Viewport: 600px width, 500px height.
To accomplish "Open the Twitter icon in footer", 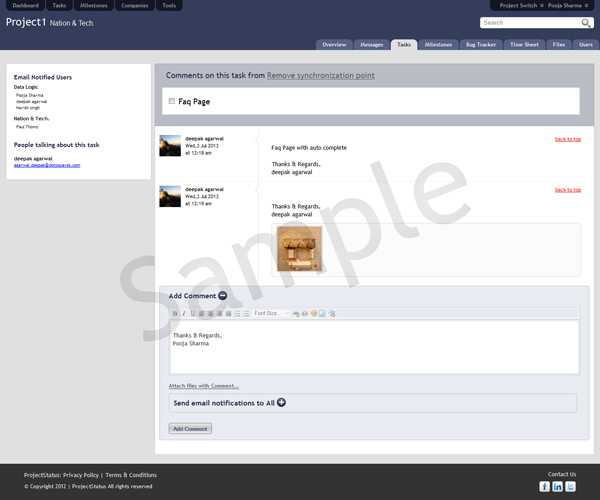I will [570, 486].
